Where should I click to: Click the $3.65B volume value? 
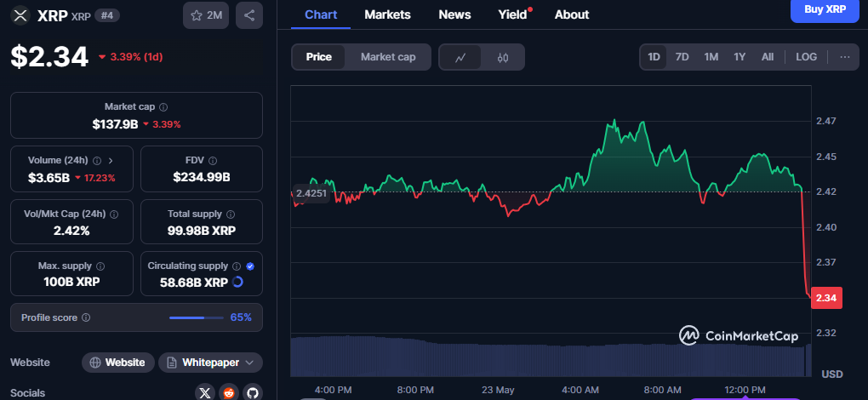pos(49,178)
